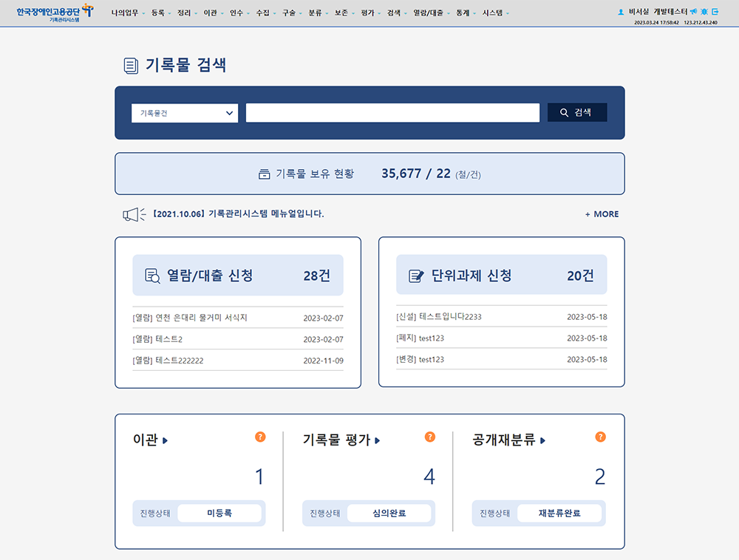Open [열람] 연천 은대리 물거미 서식지 entry
The width and height of the screenshot is (739, 560).
tap(238, 318)
